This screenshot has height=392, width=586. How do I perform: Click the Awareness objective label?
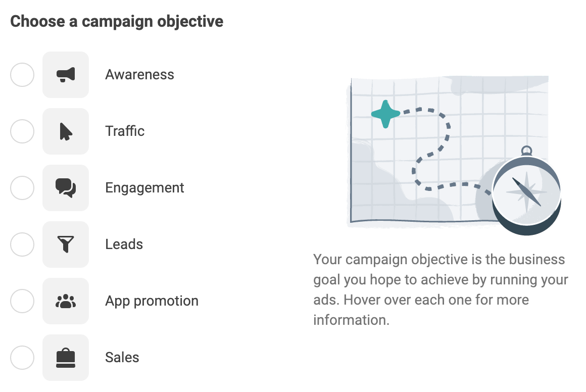(x=139, y=75)
